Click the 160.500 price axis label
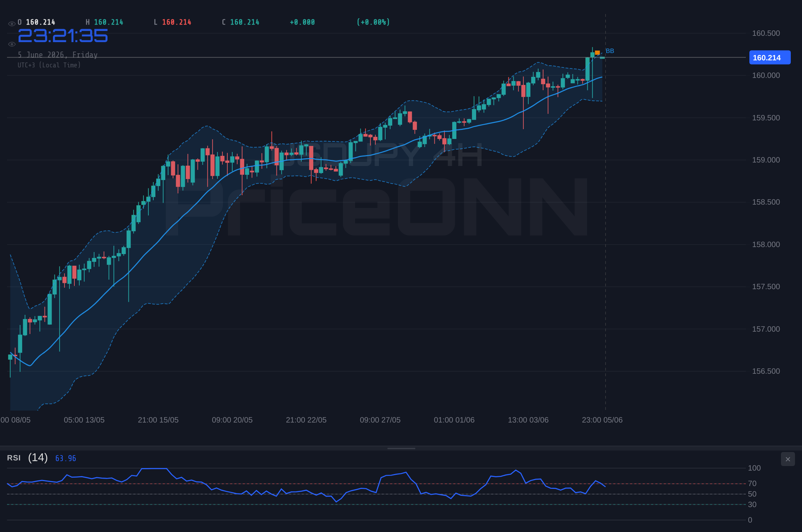This screenshot has height=532, width=802. coord(766,33)
